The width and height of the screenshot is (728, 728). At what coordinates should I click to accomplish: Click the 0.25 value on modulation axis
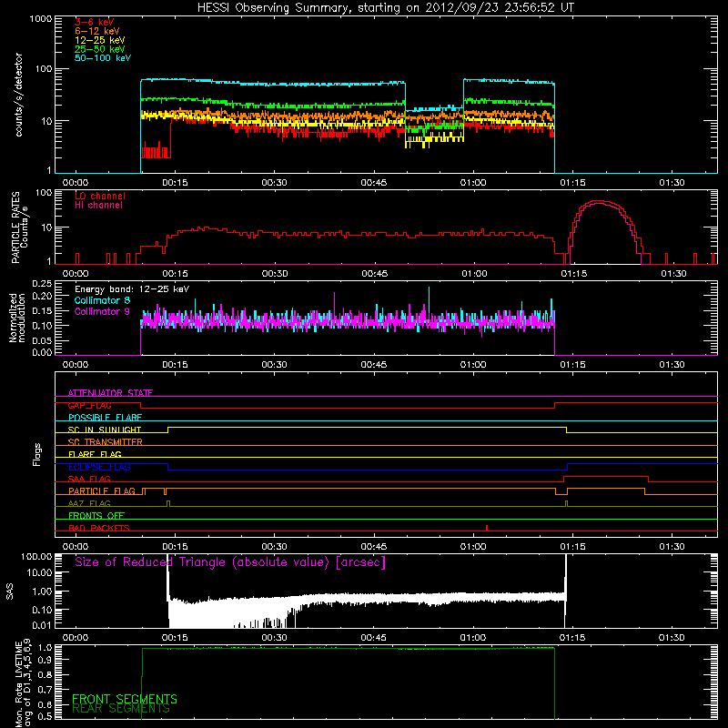pyautogui.click(x=42, y=283)
